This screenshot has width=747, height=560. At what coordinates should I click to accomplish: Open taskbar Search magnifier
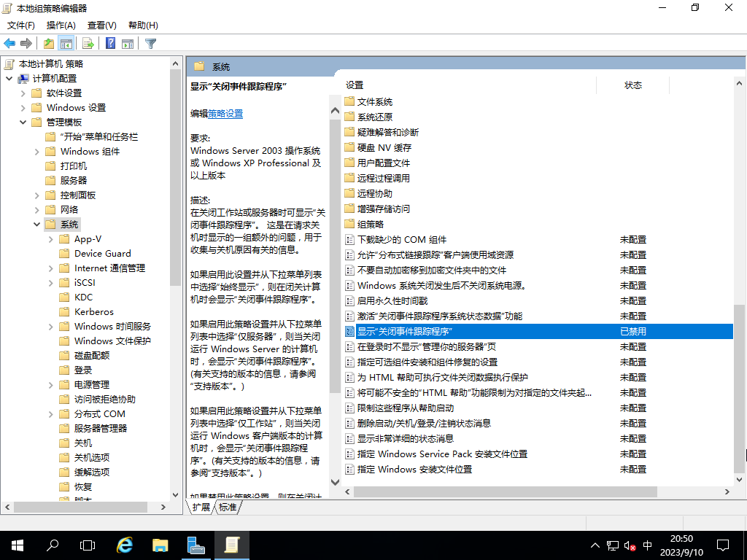click(x=52, y=545)
